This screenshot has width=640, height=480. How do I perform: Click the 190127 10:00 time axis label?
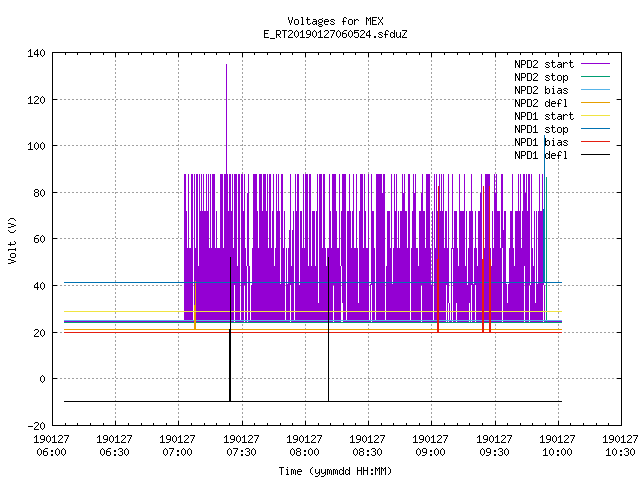click(x=558, y=446)
